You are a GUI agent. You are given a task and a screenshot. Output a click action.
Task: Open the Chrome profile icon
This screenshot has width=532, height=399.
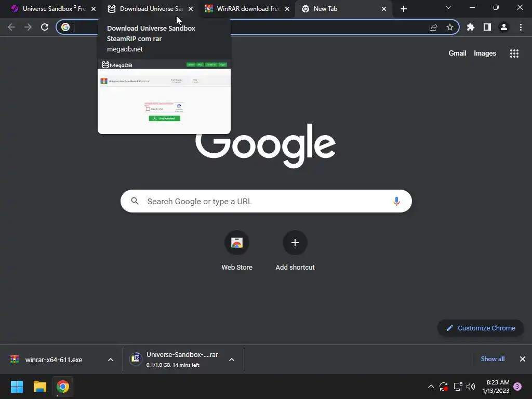(x=504, y=27)
